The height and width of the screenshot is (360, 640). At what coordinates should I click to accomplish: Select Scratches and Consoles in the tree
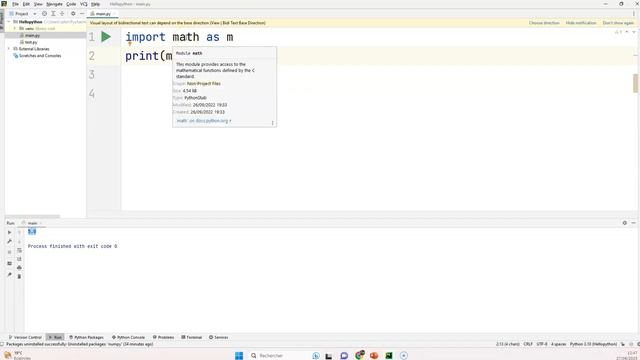(40, 56)
